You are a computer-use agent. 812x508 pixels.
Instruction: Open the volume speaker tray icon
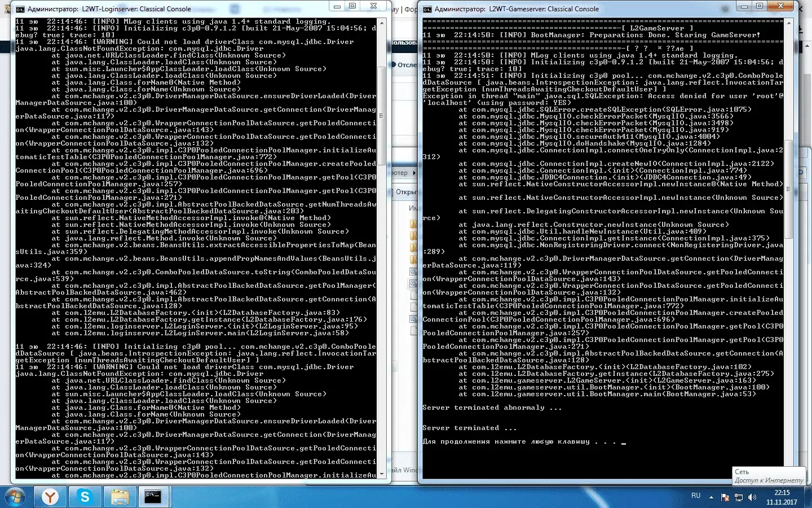click(752, 497)
